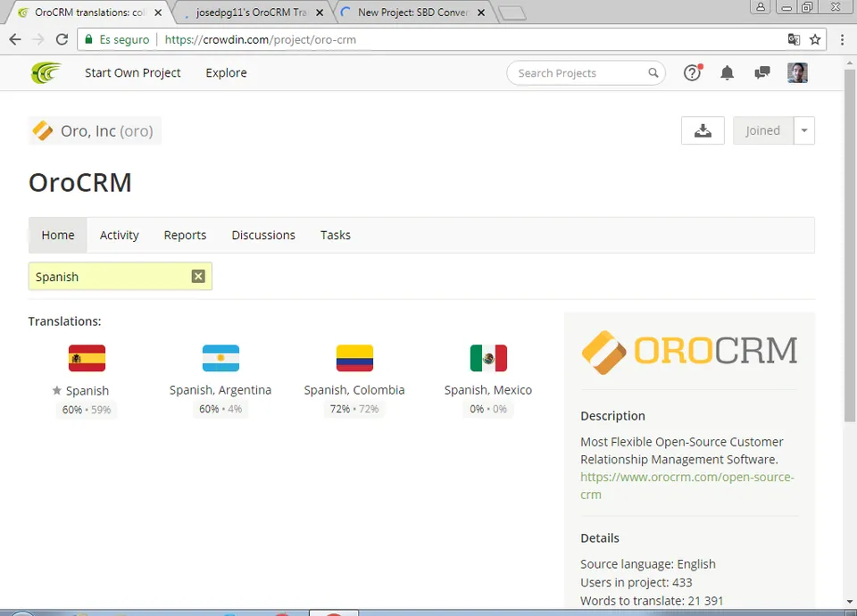Viewport: 857px width, 616px height.
Task: Click the Joined button
Action: coord(763,130)
